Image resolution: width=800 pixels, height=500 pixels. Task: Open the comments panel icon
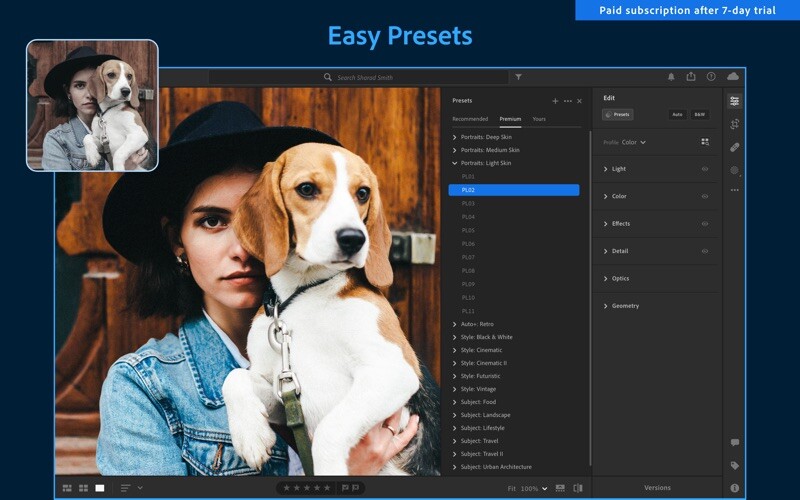(x=734, y=442)
